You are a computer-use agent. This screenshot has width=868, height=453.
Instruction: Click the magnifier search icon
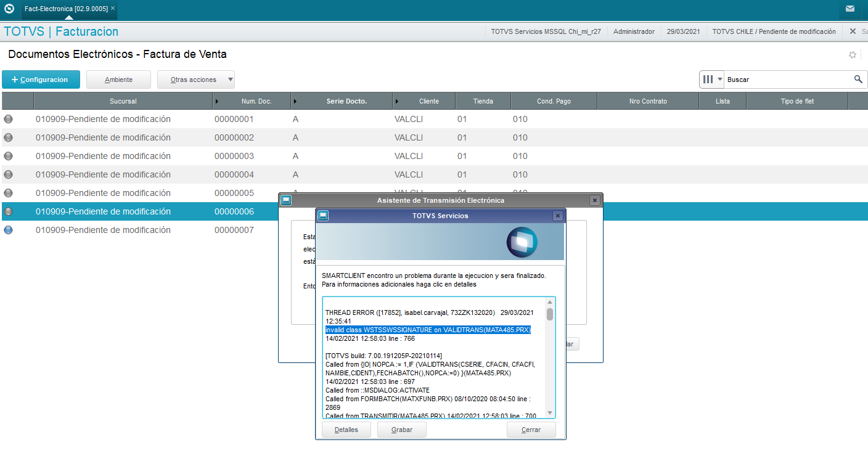tap(858, 80)
